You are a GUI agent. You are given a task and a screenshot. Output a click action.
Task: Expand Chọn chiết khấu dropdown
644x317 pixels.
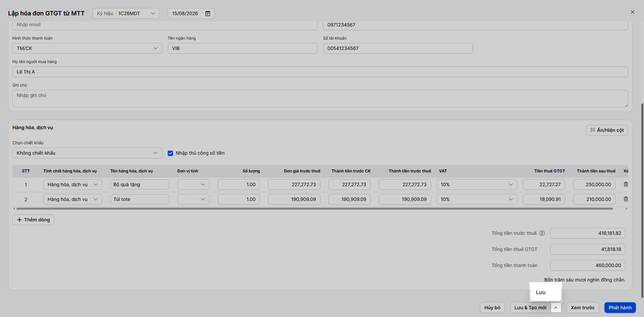87,153
